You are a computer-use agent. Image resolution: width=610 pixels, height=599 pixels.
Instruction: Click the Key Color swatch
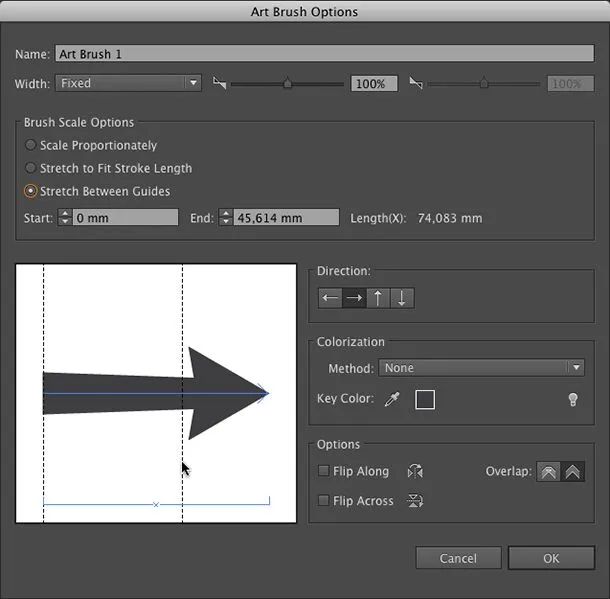425,399
